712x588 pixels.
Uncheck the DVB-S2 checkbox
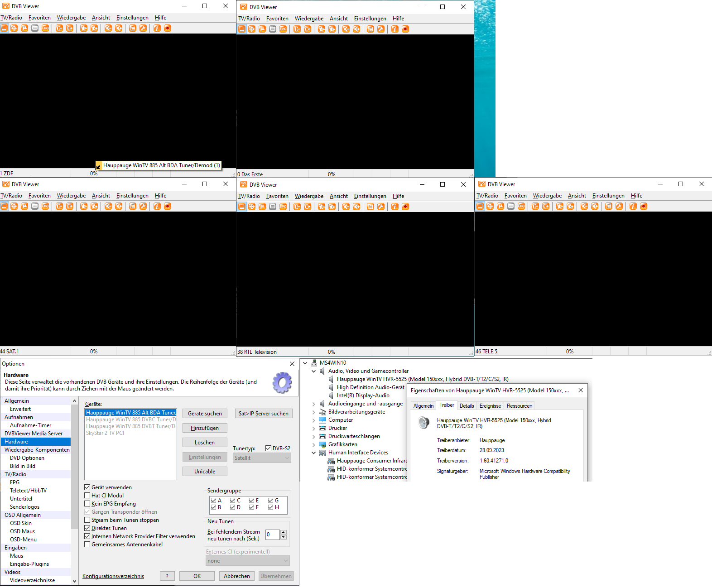coord(269,448)
